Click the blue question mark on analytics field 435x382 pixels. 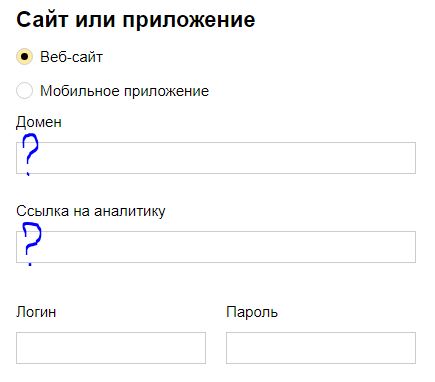click(x=32, y=244)
